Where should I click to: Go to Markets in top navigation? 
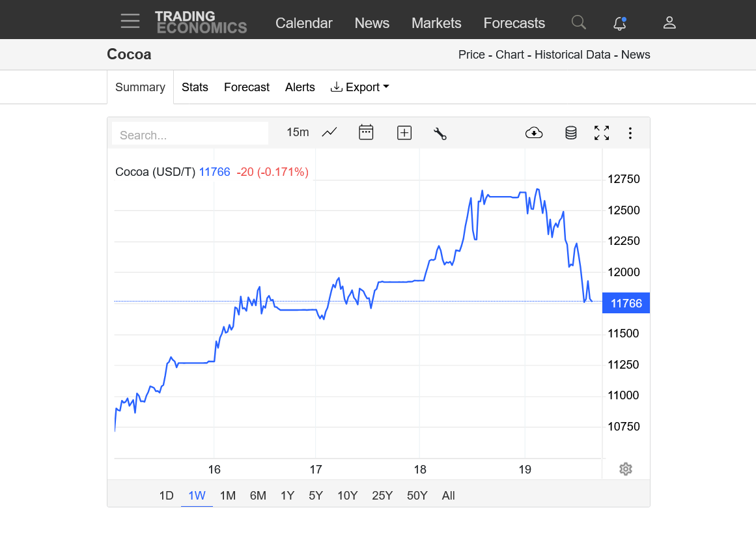click(436, 23)
